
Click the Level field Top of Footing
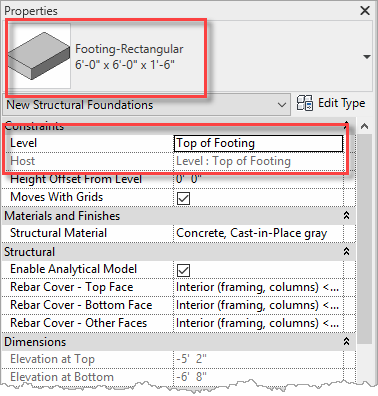pos(258,143)
